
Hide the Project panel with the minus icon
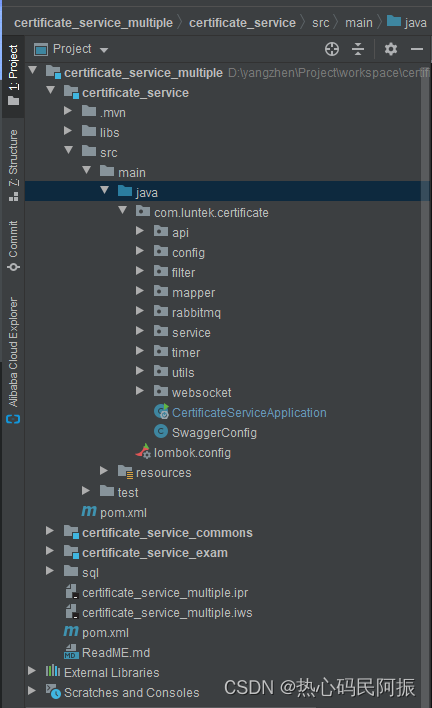(x=417, y=49)
